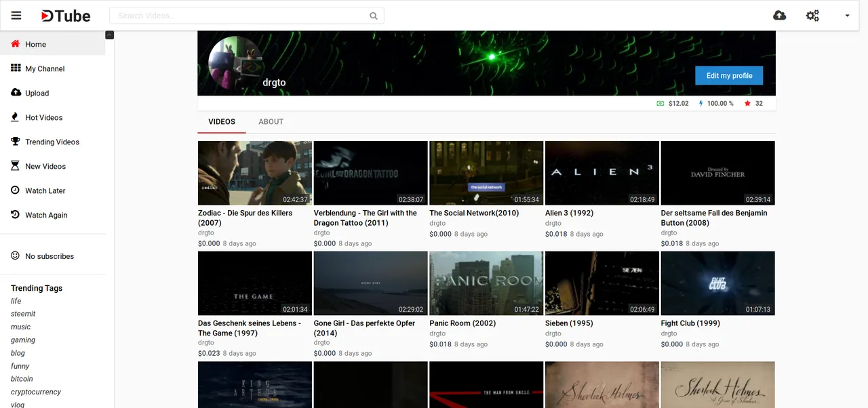The height and width of the screenshot is (408, 868).
Task: Click Edit my profile button
Action: tap(729, 75)
